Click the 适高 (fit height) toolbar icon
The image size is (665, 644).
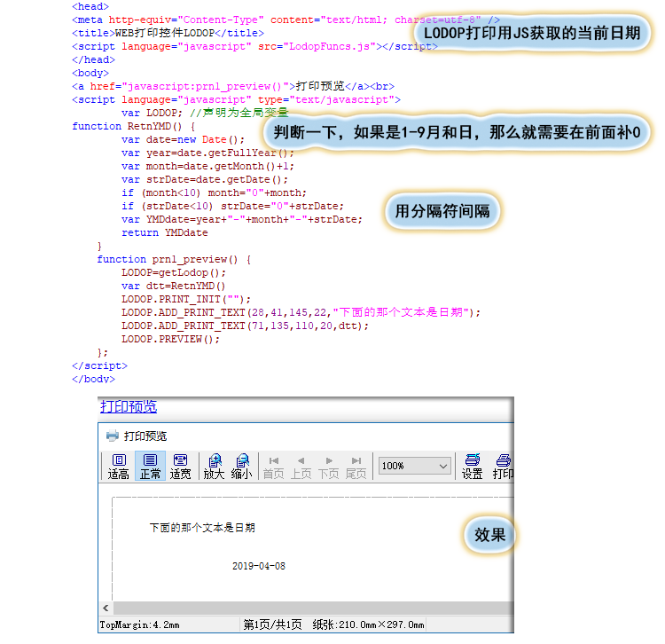(x=119, y=466)
